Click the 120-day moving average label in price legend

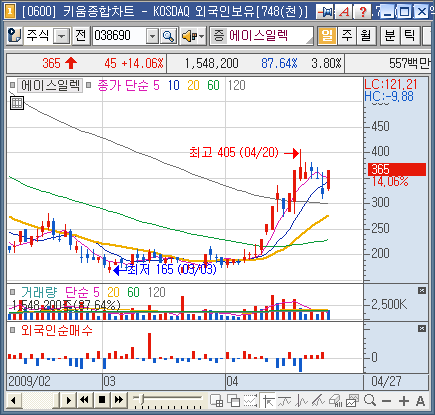pyautogui.click(x=237, y=86)
